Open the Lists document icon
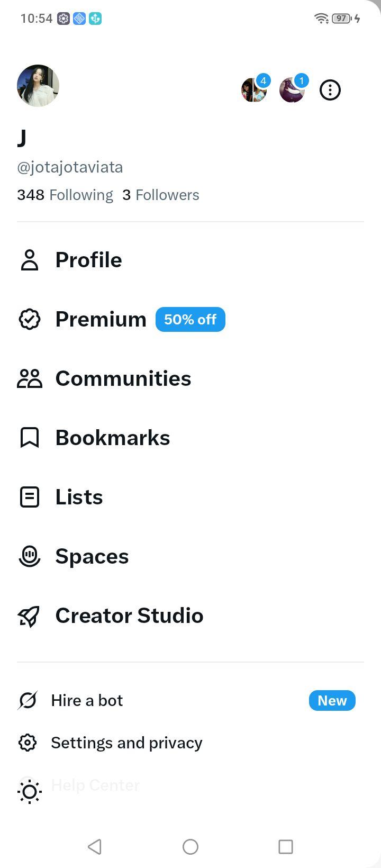Image resolution: width=381 pixels, height=868 pixels. [30, 497]
